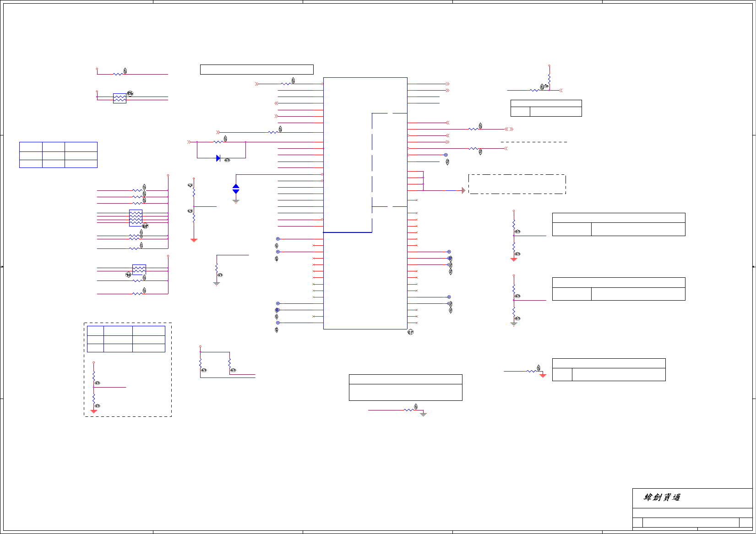Select the large blue IC component body

click(365, 203)
